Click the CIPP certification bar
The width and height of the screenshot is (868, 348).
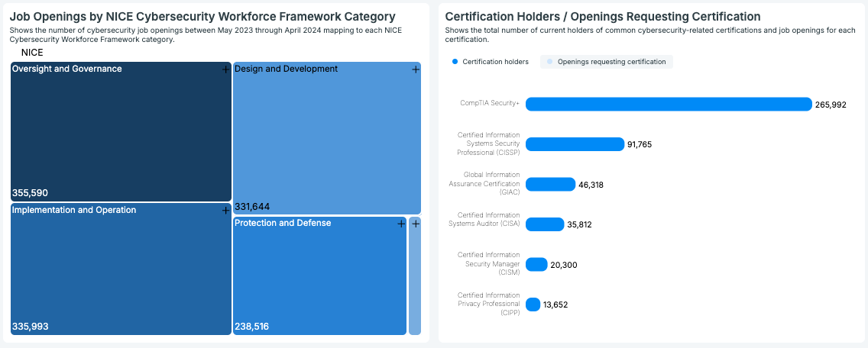533,304
